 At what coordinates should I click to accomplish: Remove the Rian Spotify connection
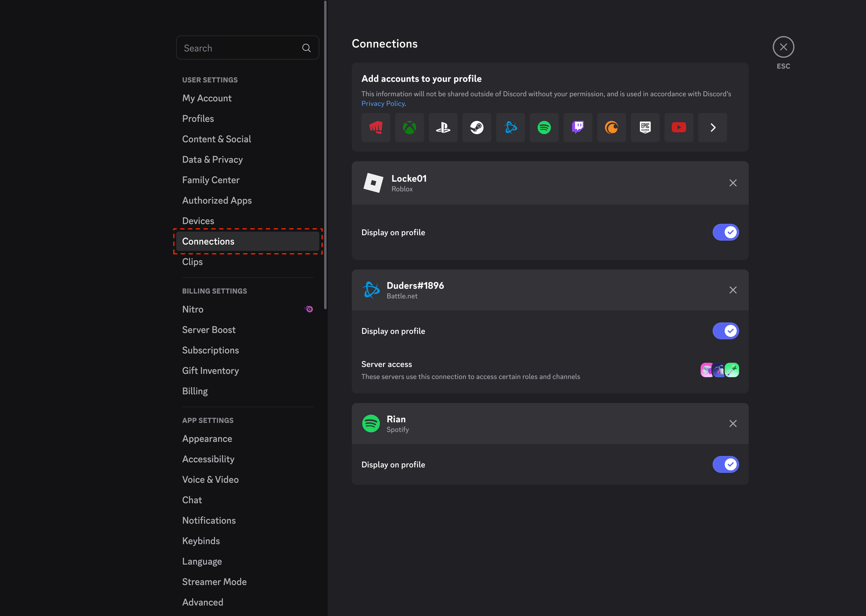(733, 424)
